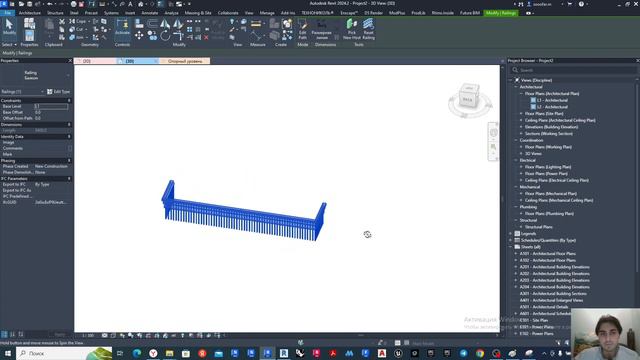Switch to the Architecture ribbon tab
640x360 pixels.
point(29,13)
